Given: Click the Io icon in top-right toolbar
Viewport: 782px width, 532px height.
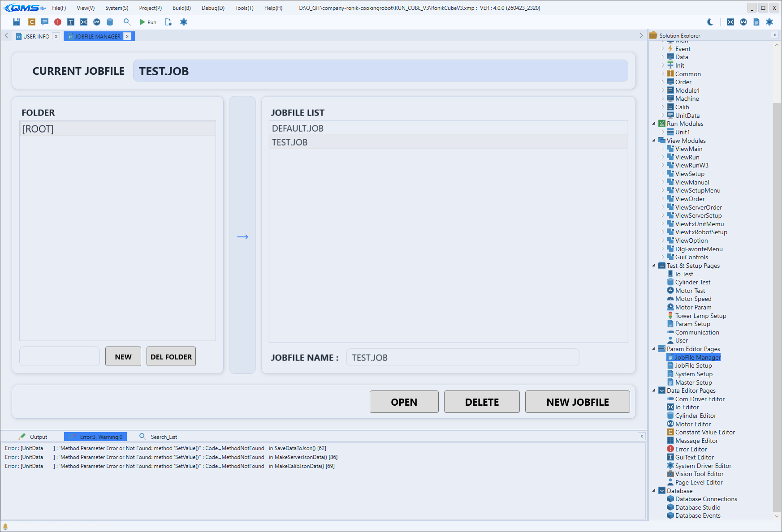Looking at the screenshot, I should click(x=730, y=22).
